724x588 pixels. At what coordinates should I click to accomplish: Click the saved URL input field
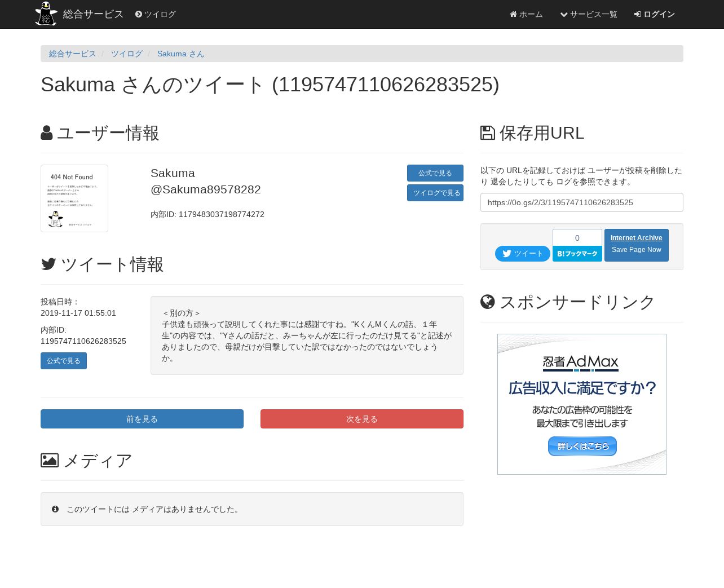coord(582,202)
